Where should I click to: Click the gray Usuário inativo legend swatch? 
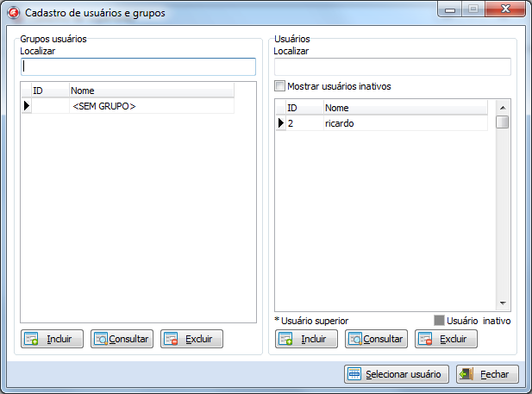point(438,320)
